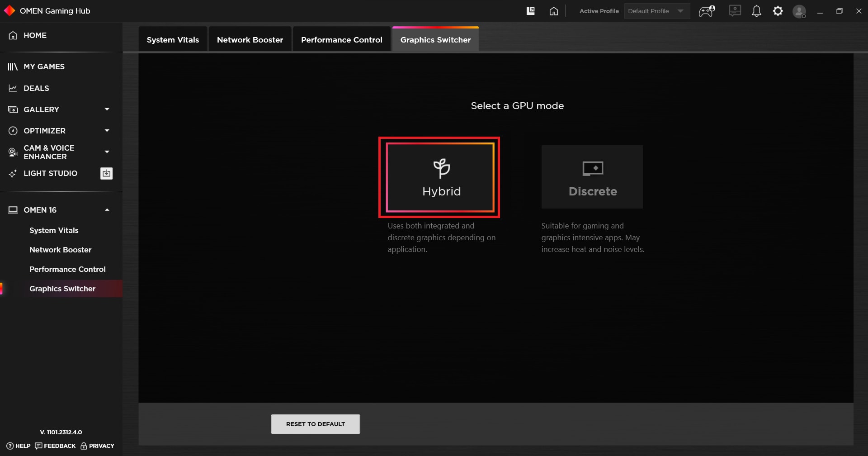This screenshot has width=868, height=456.
Task: Open the FEEDBACK link
Action: point(56,446)
